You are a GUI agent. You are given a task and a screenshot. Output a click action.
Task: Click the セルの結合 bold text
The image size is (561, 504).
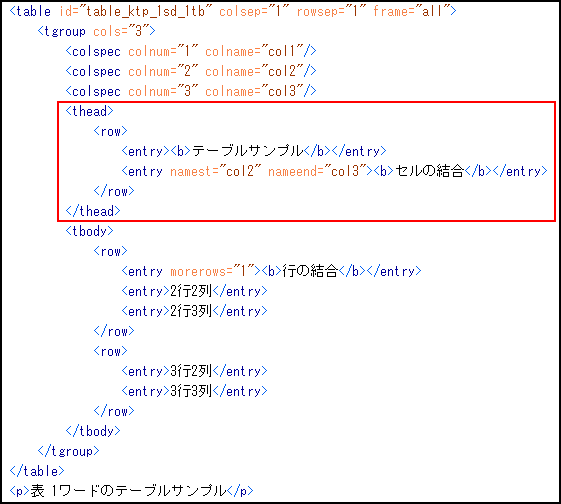pos(429,171)
